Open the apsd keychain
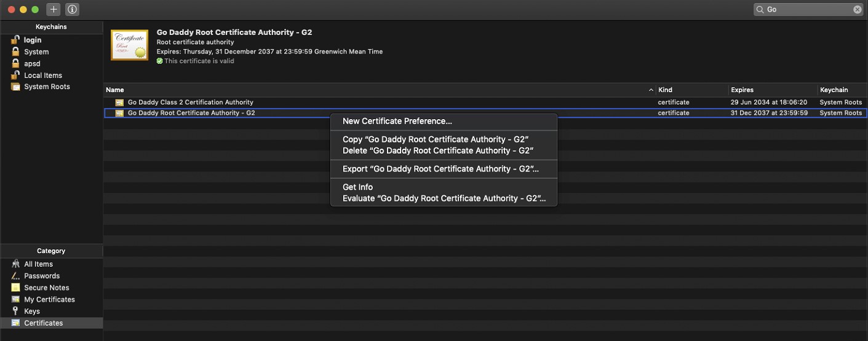The image size is (868, 341). pos(32,63)
